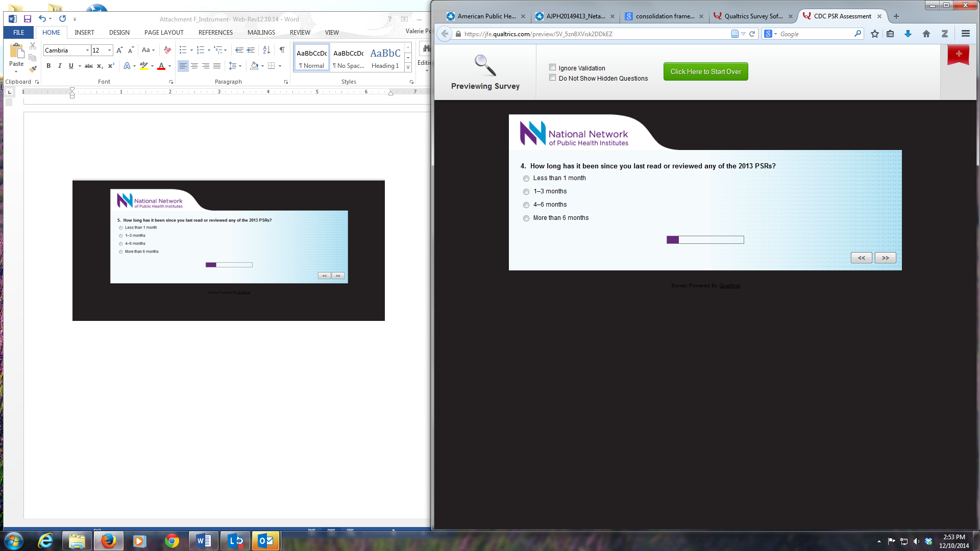This screenshot has width=980, height=551.
Task: Click the Show/Hide paragraph marks icon
Action: pyautogui.click(x=282, y=50)
